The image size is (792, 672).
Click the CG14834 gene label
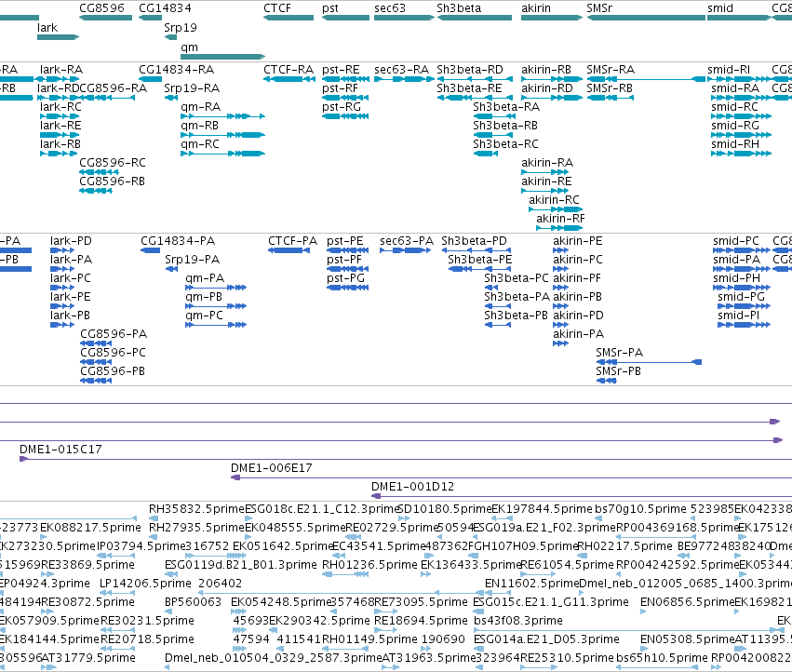[165, 8]
